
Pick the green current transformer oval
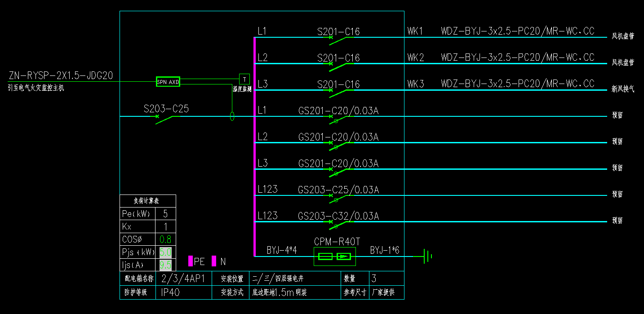(232, 117)
